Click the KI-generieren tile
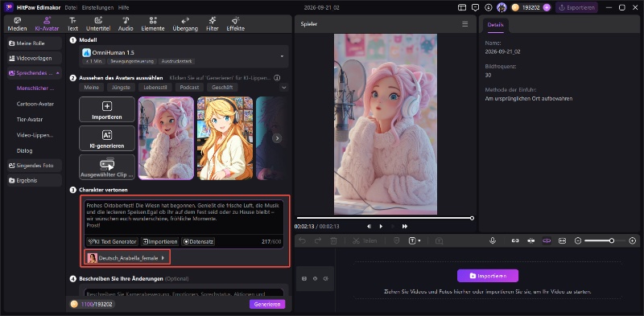The image size is (644, 316). point(107,138)
